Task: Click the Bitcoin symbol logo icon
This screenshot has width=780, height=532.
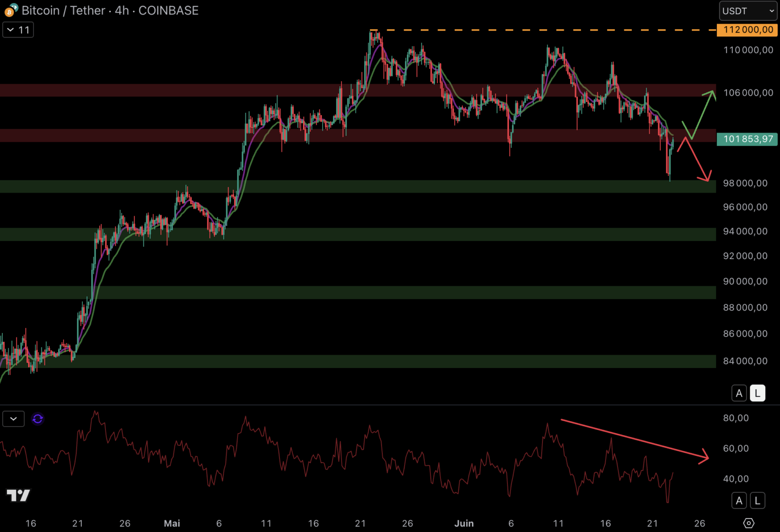Action: point(10,10)
